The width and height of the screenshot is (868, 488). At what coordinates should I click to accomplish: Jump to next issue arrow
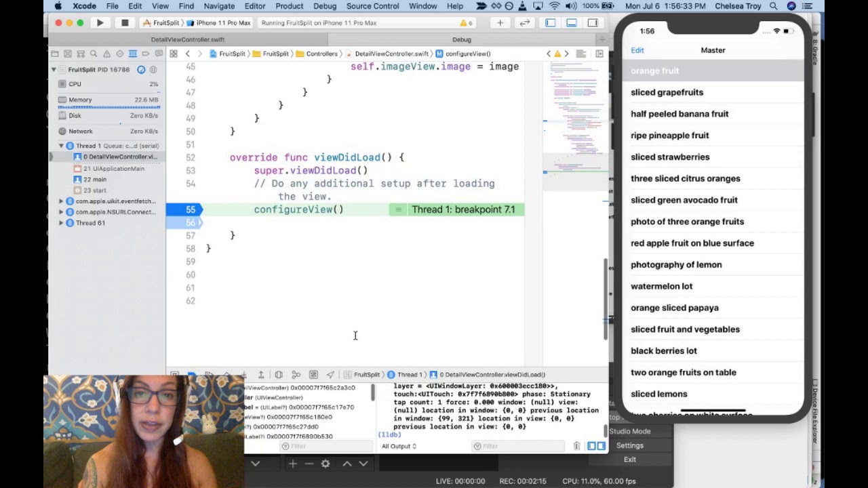click(x=568, y=54)
